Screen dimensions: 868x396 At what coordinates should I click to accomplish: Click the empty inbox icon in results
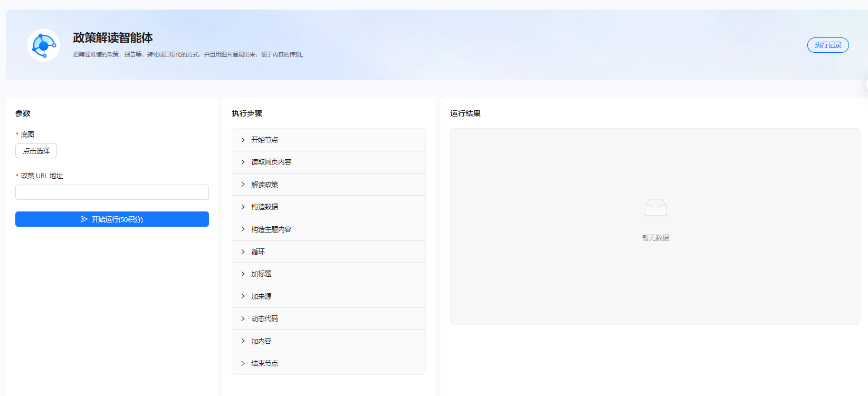point(655,207)
